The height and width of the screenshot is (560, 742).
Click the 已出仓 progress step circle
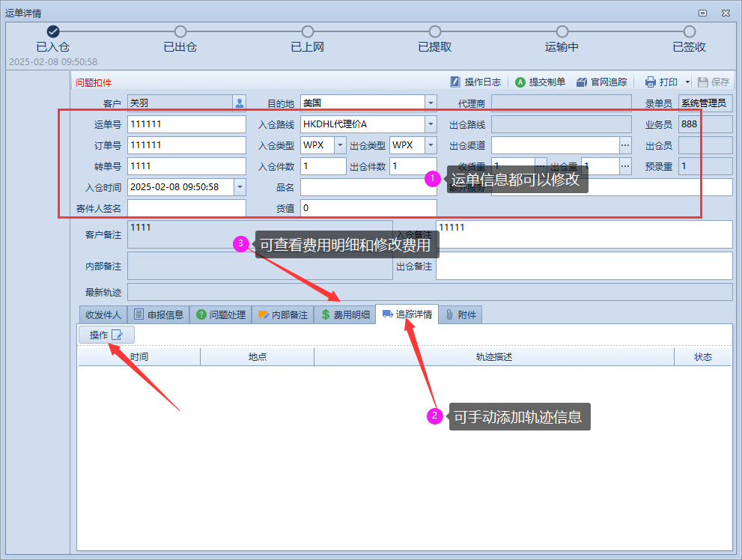click(180, 31)
